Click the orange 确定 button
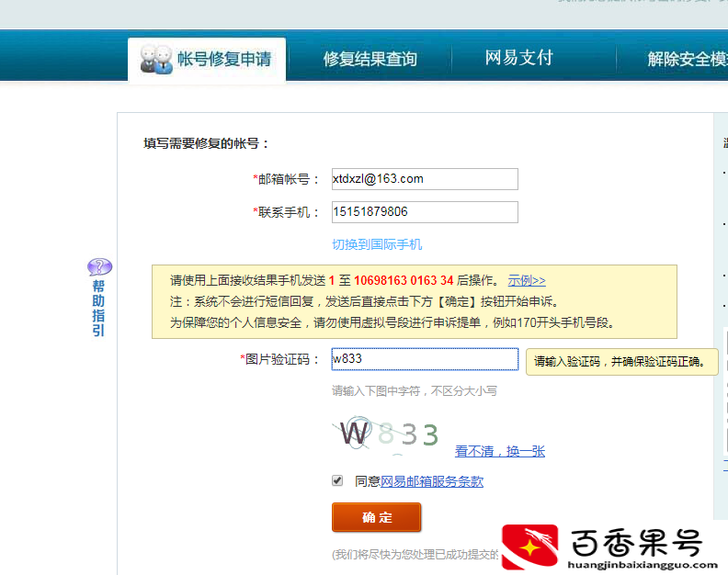 tap(377, 517)
